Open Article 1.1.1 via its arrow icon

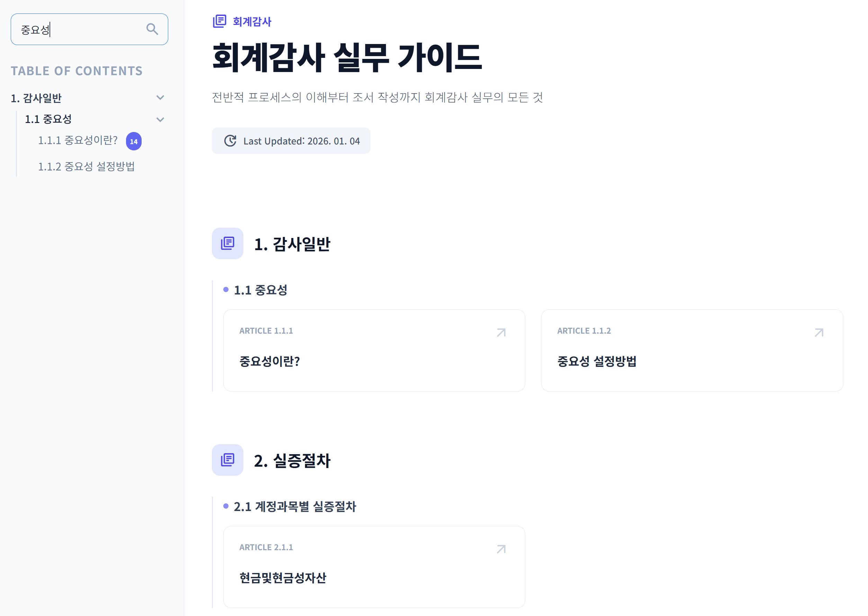pos(501,333)
